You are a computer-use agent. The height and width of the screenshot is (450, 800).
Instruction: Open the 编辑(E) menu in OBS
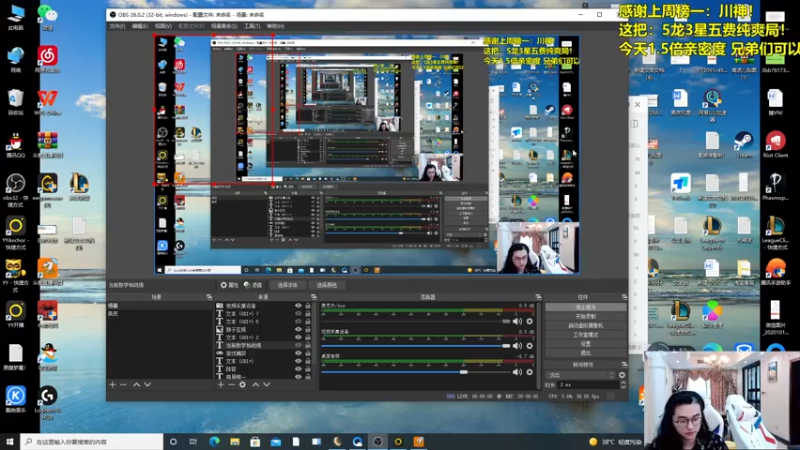pyautogui.click(x=140, y=26)
